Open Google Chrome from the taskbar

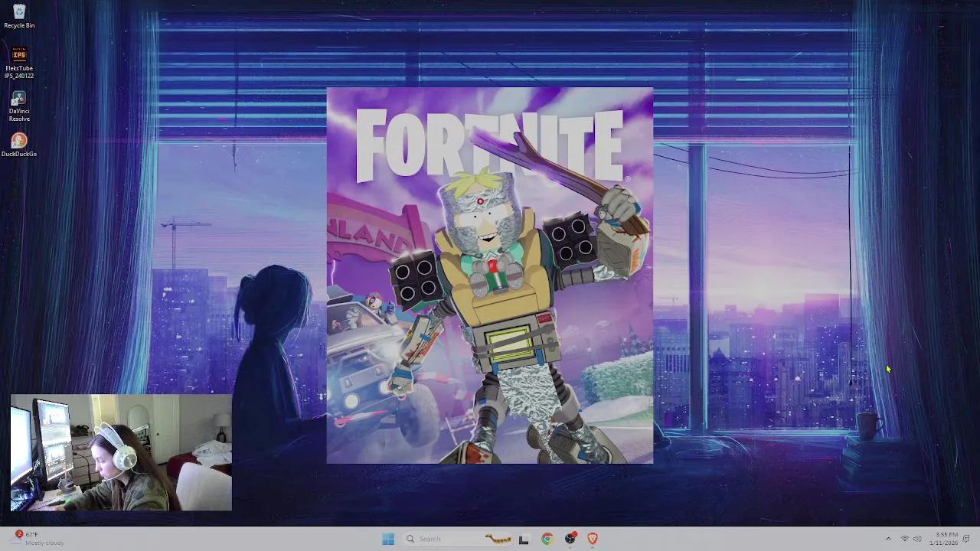point(548,539)
